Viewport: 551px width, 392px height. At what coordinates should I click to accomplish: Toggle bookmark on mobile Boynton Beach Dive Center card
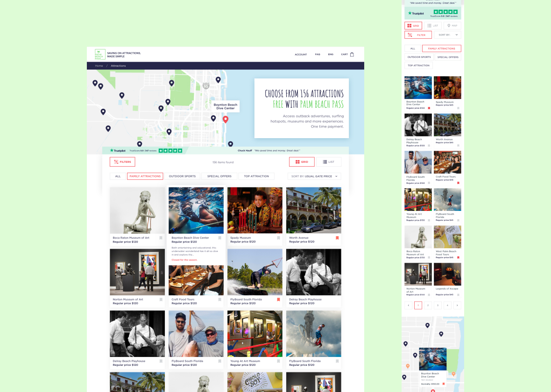point(429,108)
